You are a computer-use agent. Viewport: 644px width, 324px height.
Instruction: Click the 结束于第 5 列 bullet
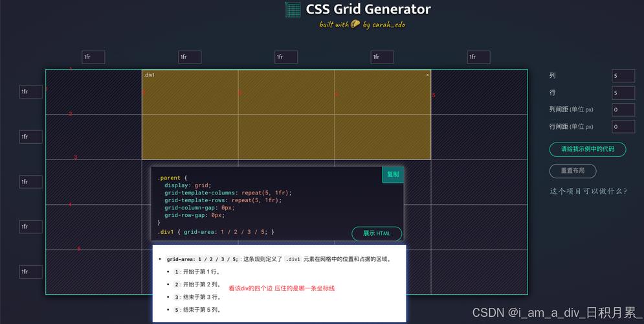click(x=197, y=310)
